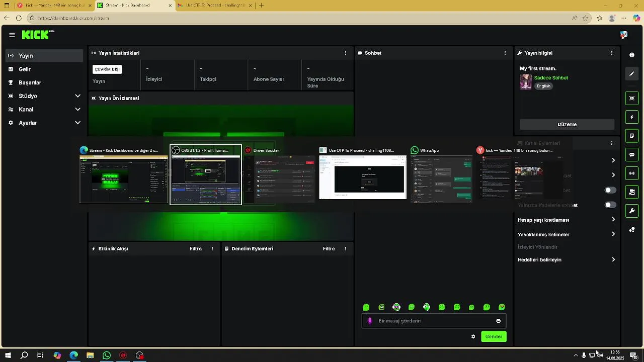Image resolution: width=644 pixels, height=362 pixels.
Task: Open Windows Start menu
Action: (x=8, y=355)
